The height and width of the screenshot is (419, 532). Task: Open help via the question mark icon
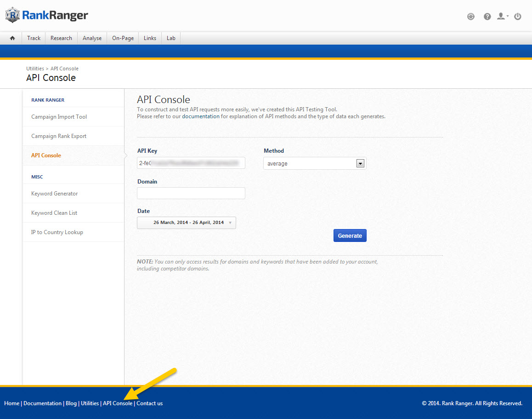[x=487, y=17]
